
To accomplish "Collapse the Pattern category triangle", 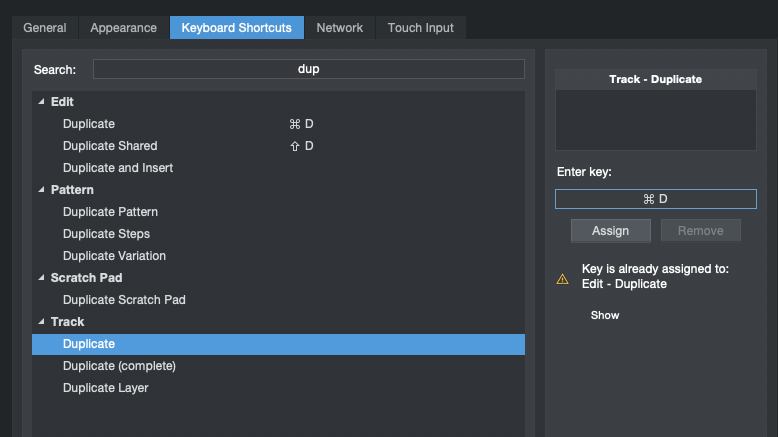I will pyautogui.click(x=41, y=190).
